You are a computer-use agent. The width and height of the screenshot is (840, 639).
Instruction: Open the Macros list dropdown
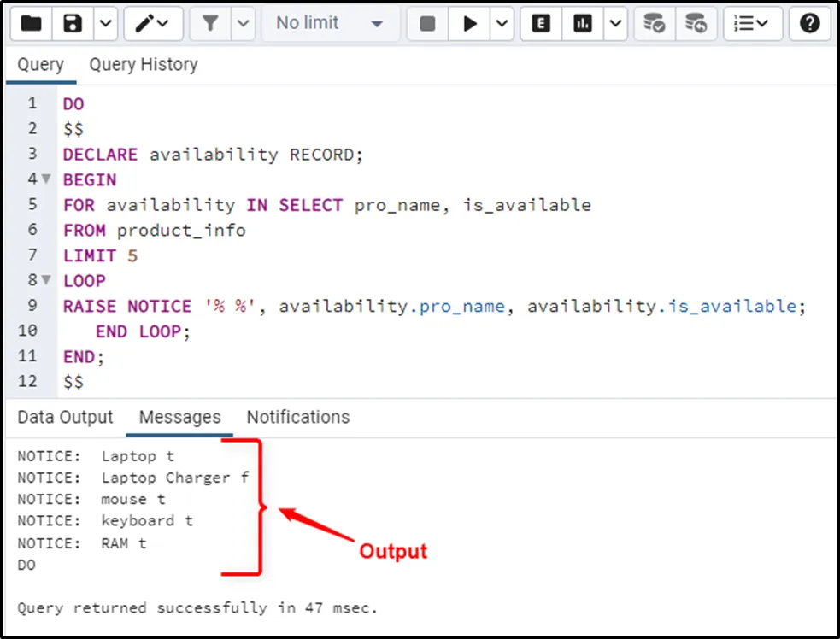point(752,24)
